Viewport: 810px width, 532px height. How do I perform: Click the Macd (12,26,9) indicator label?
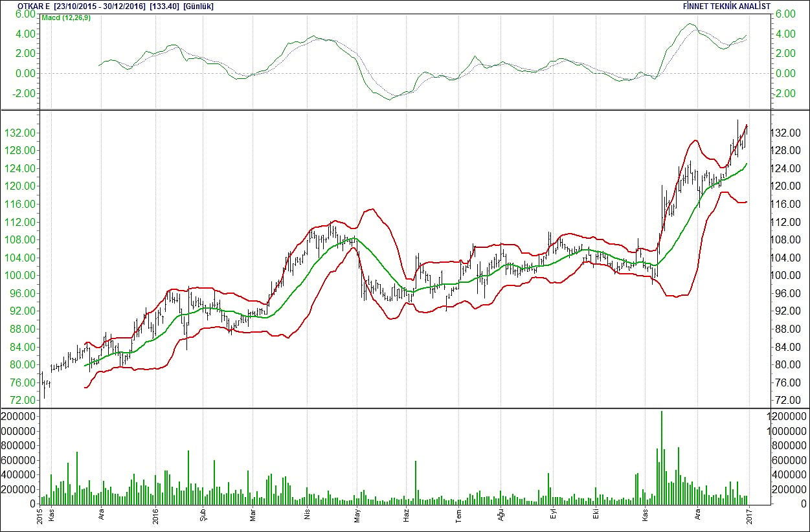(66, 17)
